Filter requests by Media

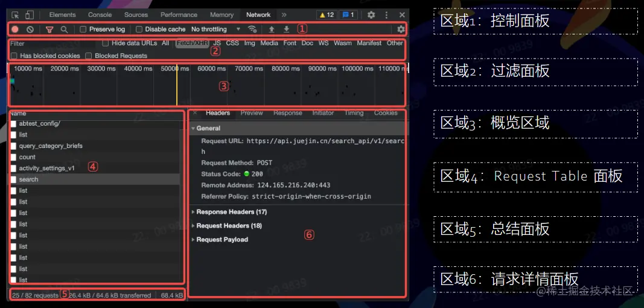[x=269, y=43]
